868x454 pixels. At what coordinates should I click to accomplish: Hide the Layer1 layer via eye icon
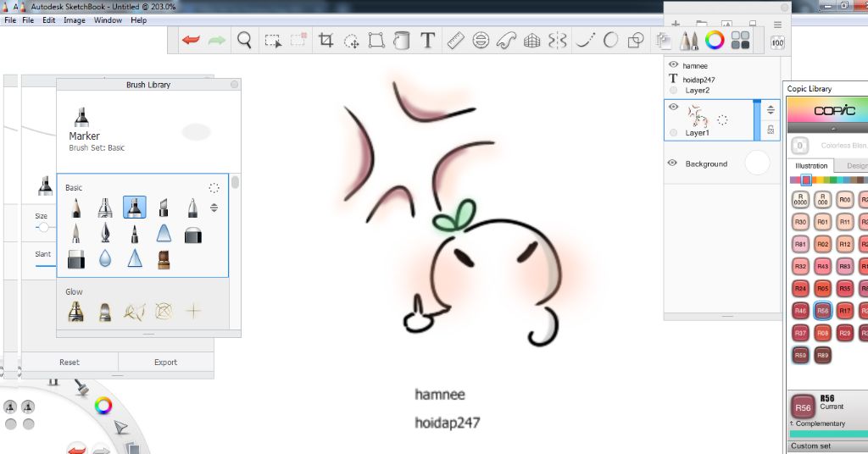pyautogui.click(x=674, y=107)
